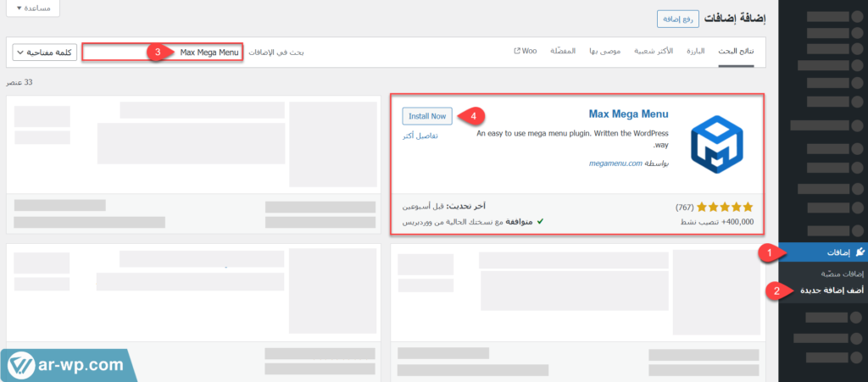The width and height of the screenshot is (868, 382).
Task: Expand the مساعدة help dropdown
Action: point(33,8)
